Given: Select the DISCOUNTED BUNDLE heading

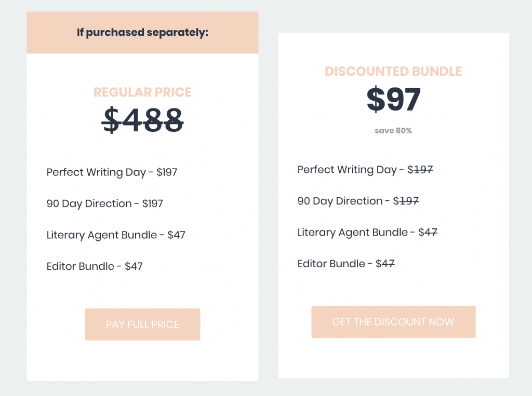Looking at the screenshot, I should pyautogui.click(x=393, y=71).
